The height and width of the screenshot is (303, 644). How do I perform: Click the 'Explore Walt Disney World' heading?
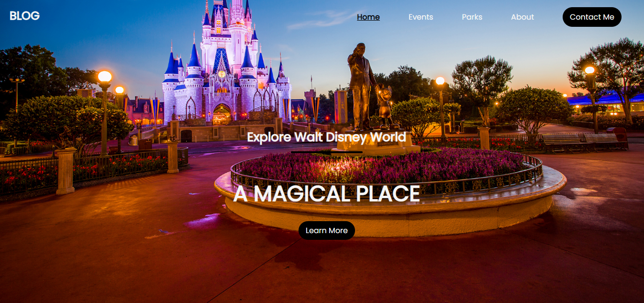point(326,137)
